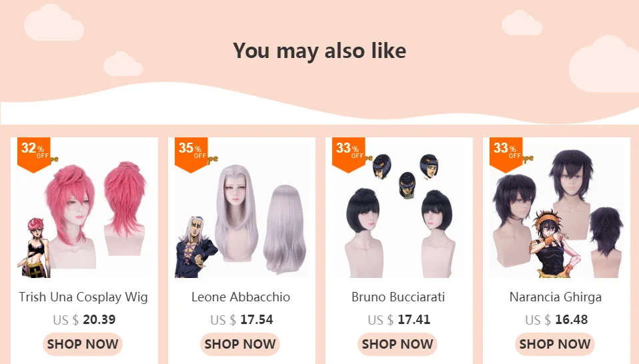Image resolution: width=639 pixels, height=364 pixels.
Task: Click Shop Now under Leone Abbacchio
Action: [240, 344]
